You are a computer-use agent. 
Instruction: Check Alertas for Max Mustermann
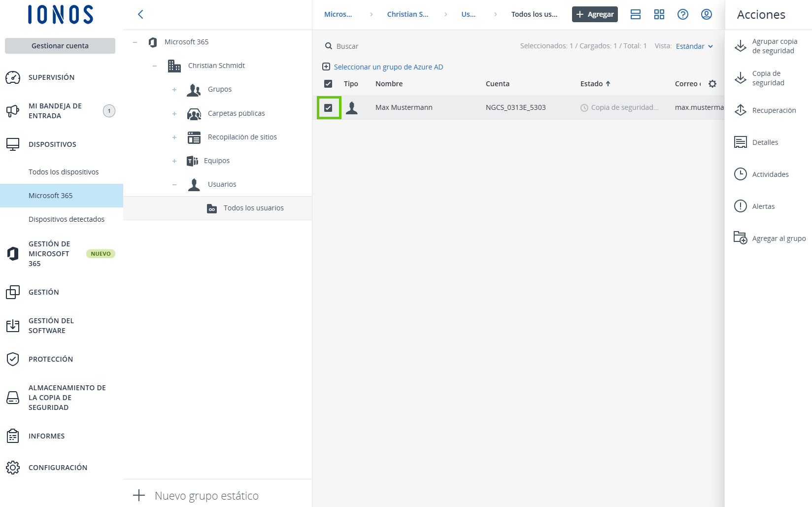pos(763,206)
